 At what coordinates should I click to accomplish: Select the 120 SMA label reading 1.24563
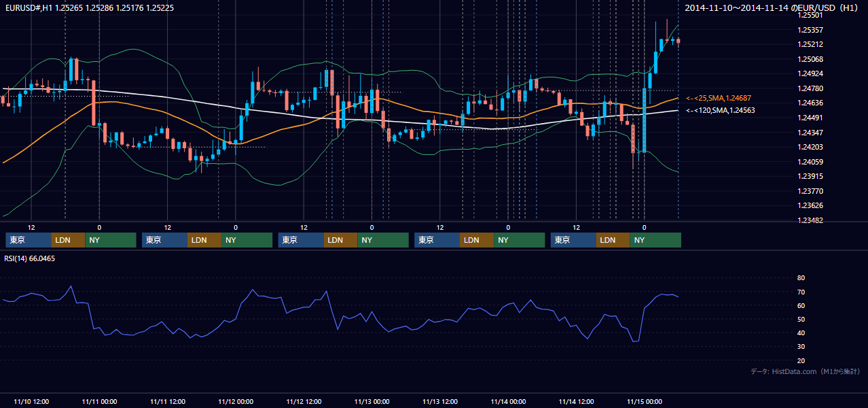[720, 110]
